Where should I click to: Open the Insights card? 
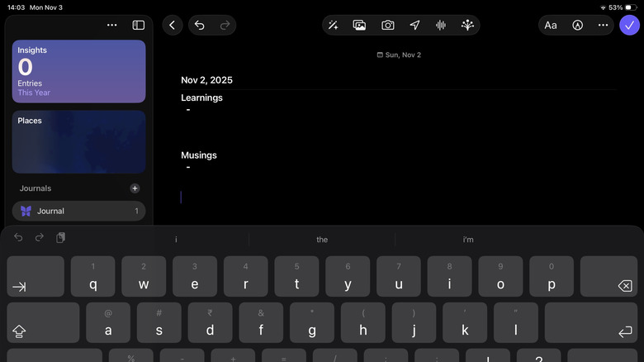79,71
